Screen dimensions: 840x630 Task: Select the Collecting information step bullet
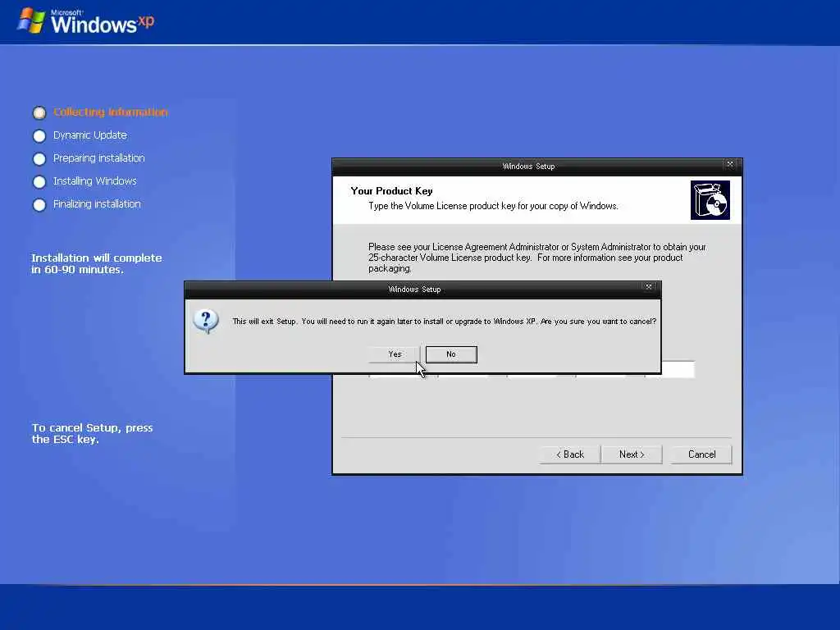point(39,112)
